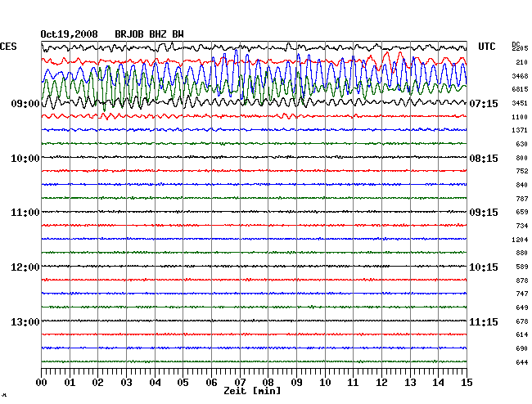This screenshot has height=404, width=532.
Task: Select the 13 minute axis label
Action: [x=410, y=383]
